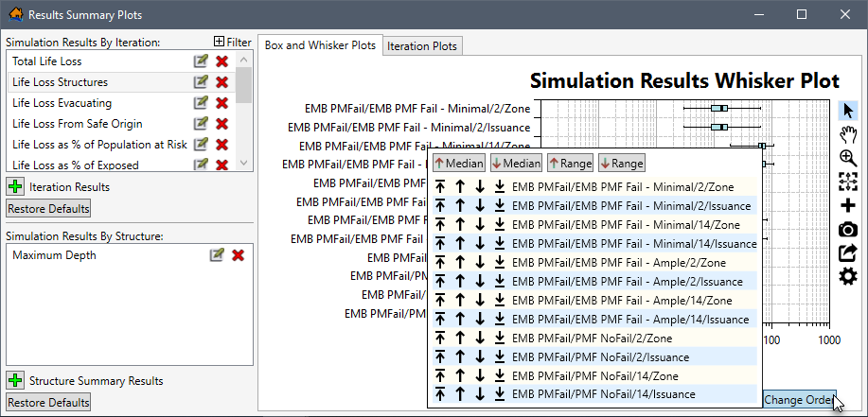The image size is (868, 417).
Task: Click EMB PMF Fail - Ample/14/Zone order entry
Action: tap(622, 301)
